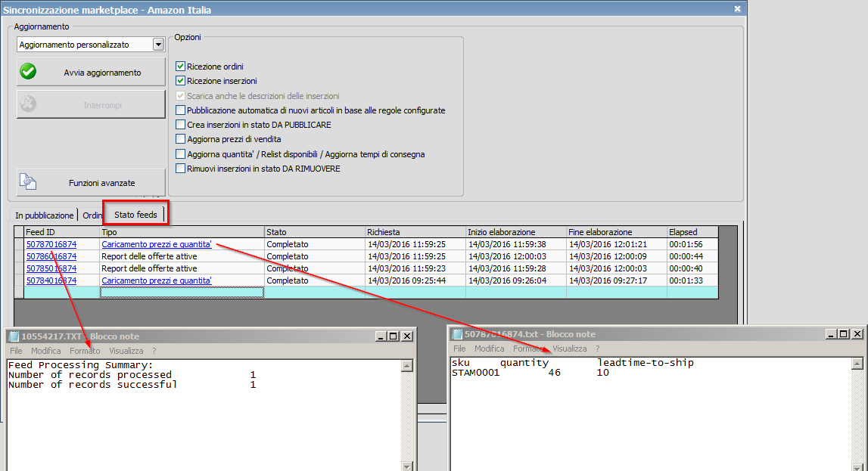Click the Inizio elaborazione value 14/03/2016 12:00:03
The image size is (868, 471).
507,256
